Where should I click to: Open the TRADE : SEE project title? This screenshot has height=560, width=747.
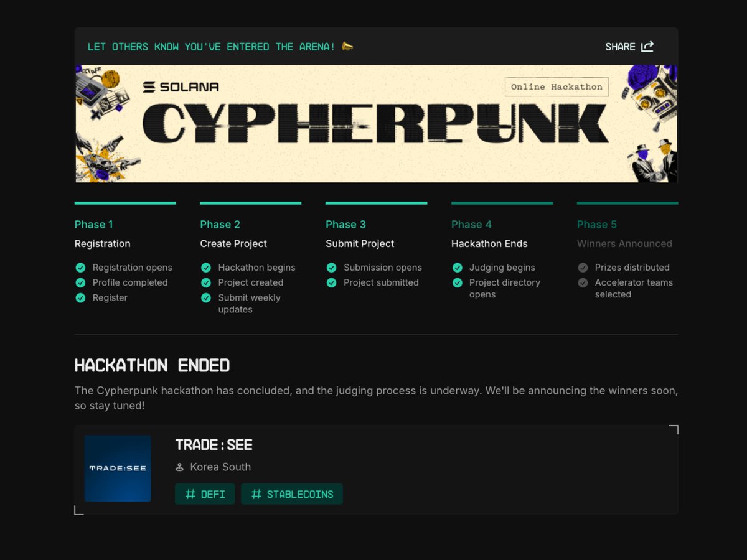click(x=214, y=445)
